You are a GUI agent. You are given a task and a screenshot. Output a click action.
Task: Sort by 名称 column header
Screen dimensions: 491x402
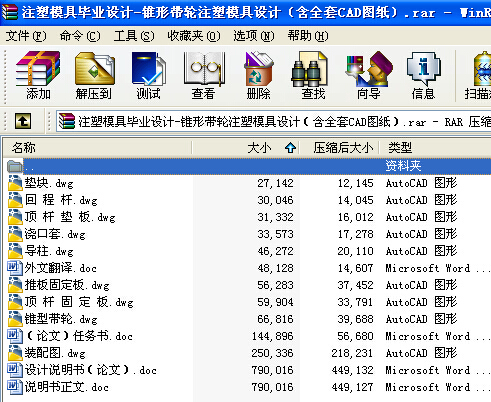tap(97, 148)
